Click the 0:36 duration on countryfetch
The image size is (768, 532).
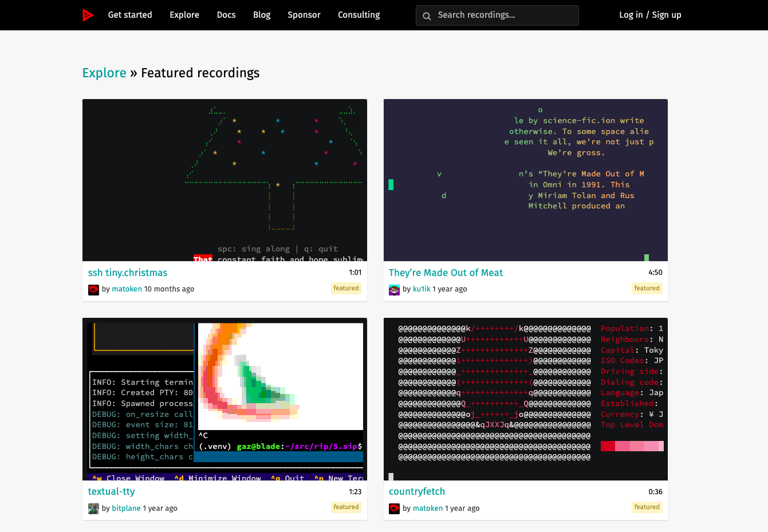tap(655, 492)
